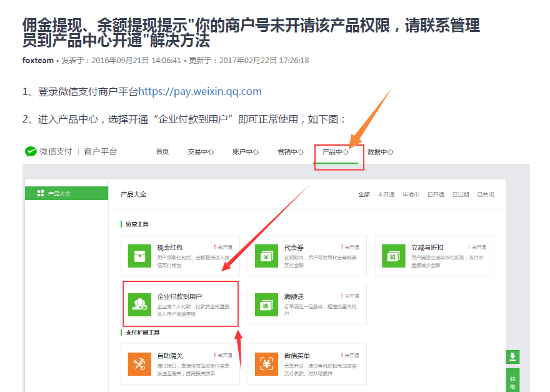
Task: Open the orange 微信买单 yen icon
Action: [x=267, y=364]
